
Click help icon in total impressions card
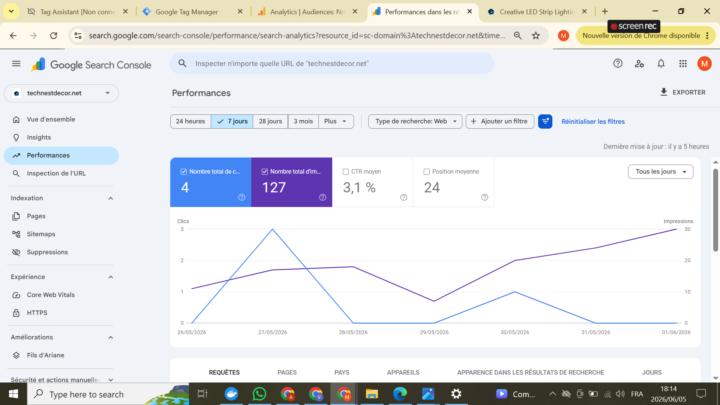322,197
